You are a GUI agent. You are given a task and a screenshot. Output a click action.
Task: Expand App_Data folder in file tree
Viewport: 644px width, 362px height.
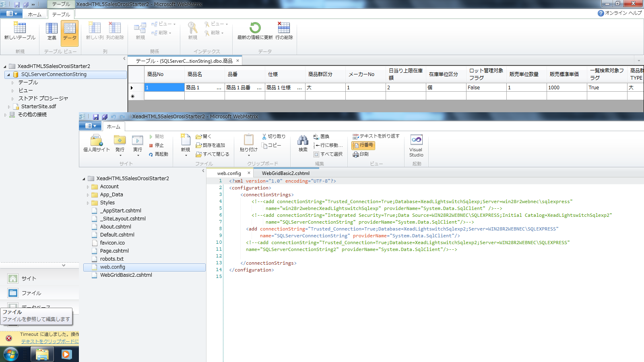pos(88,195)
